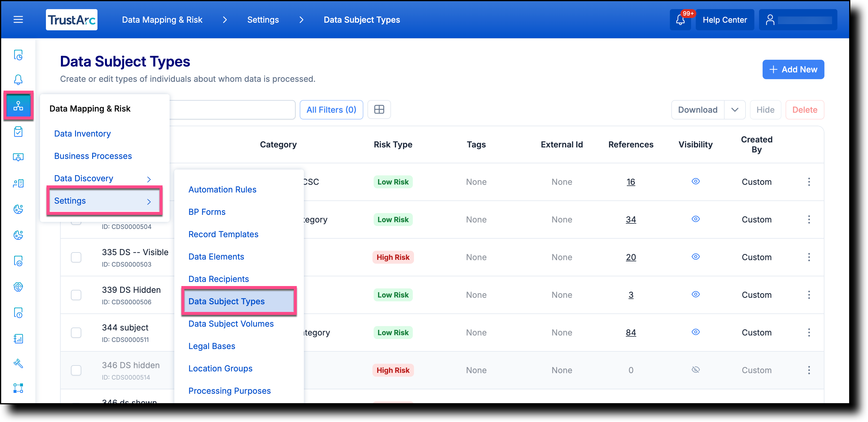Open notifications via the bell icon
868x422 pixels.
click(680, 19)
